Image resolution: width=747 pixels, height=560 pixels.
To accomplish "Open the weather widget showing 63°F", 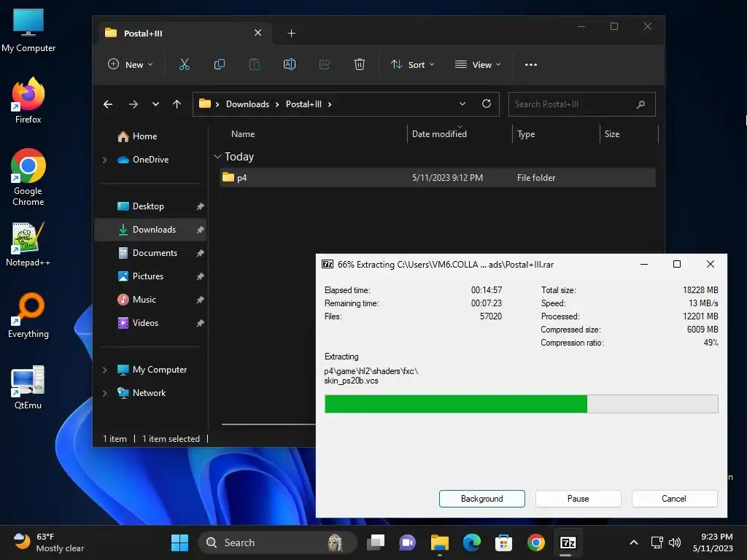I will pos(49,542).
